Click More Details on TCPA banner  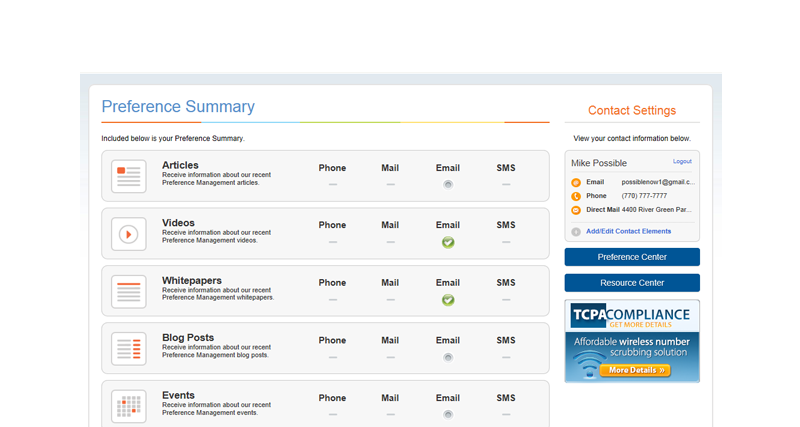635,370
